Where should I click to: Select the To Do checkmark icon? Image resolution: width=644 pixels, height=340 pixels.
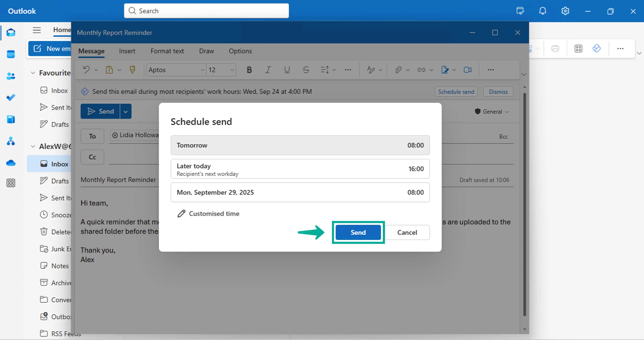(11, 97)
